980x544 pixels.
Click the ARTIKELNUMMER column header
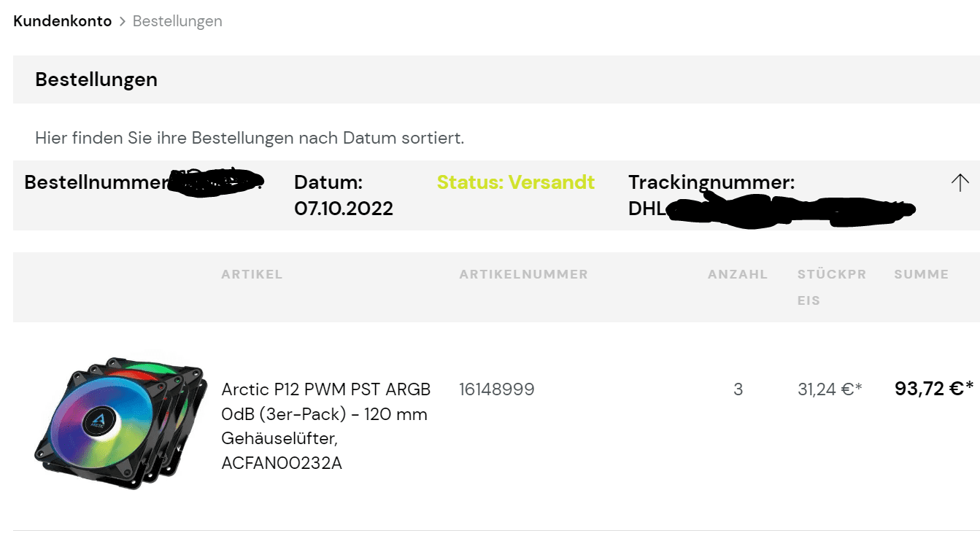pos(523,274)
